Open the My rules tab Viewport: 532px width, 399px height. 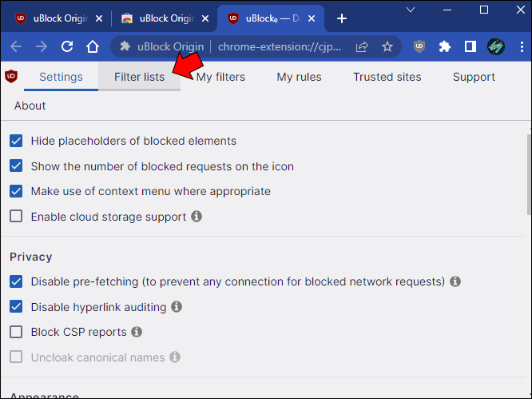point(299,78)
